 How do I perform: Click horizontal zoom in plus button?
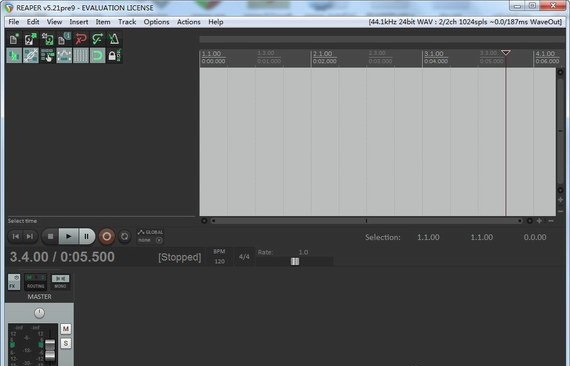pyautogui.click(x=539, y=221)
